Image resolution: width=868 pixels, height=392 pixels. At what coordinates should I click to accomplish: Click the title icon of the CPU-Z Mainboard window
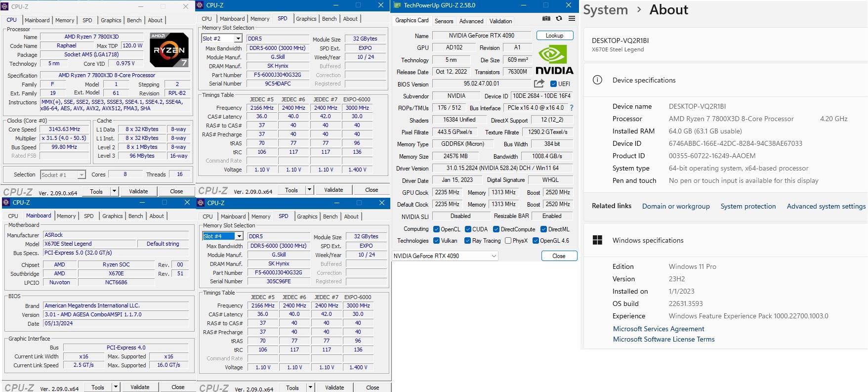(x=7, y=202)
